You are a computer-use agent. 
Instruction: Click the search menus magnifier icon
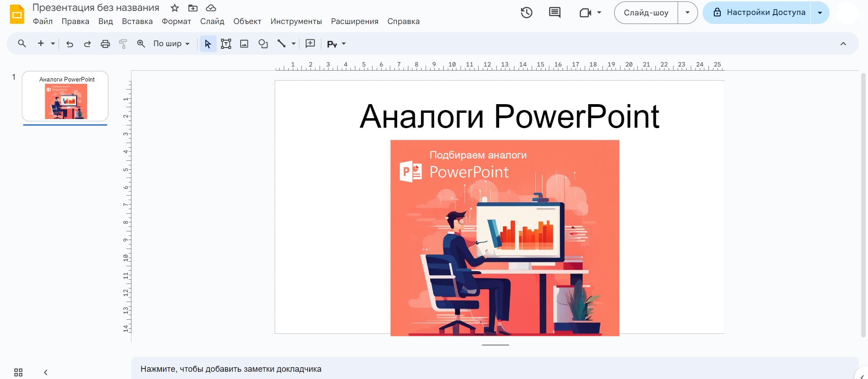click(x=22, y=43)
